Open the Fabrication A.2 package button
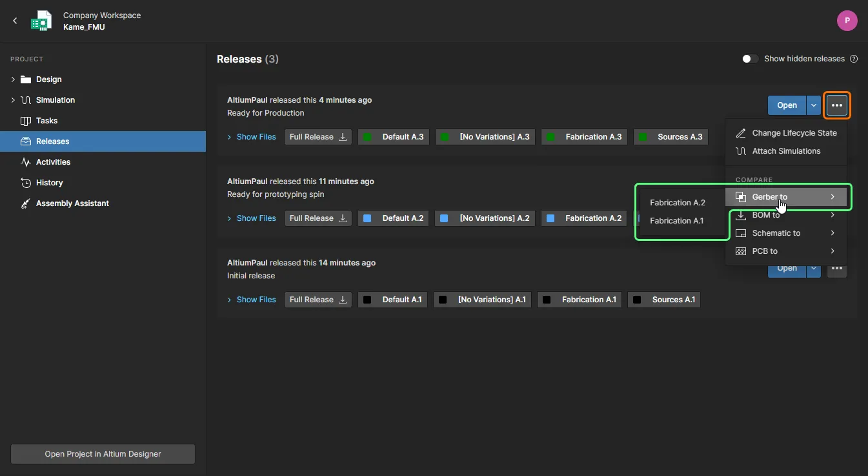The image size is (868, 476). point(585,218)
